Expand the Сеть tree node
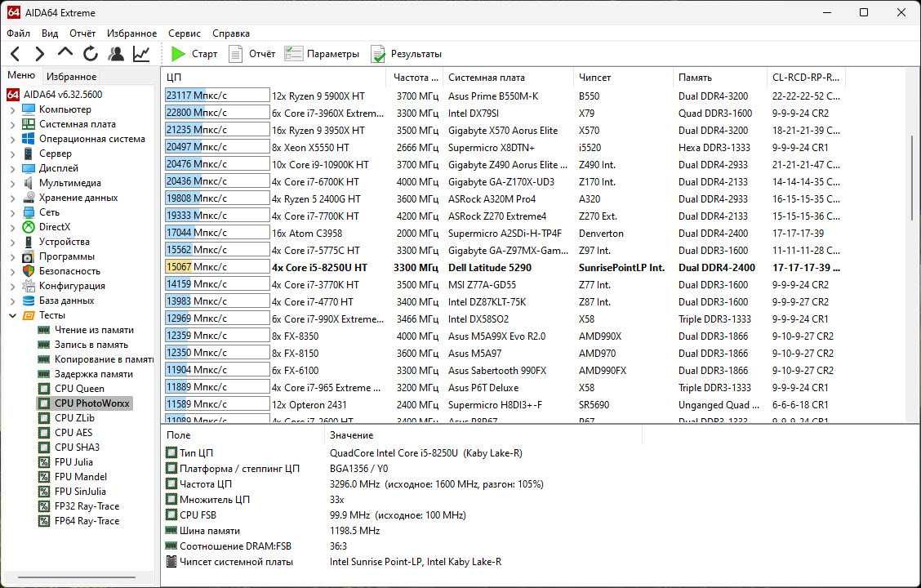The height and width of the screenshot is (588, 921). coord(12,212)
